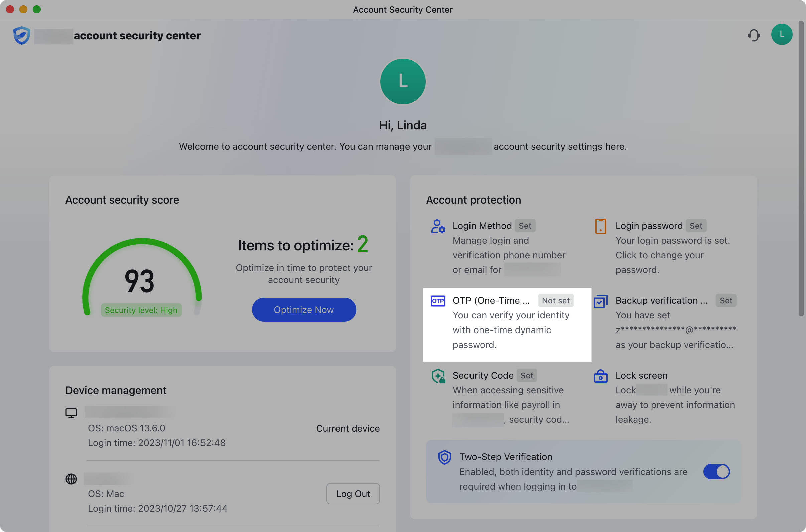Click the profile avatar in the top right

[782, 34]
